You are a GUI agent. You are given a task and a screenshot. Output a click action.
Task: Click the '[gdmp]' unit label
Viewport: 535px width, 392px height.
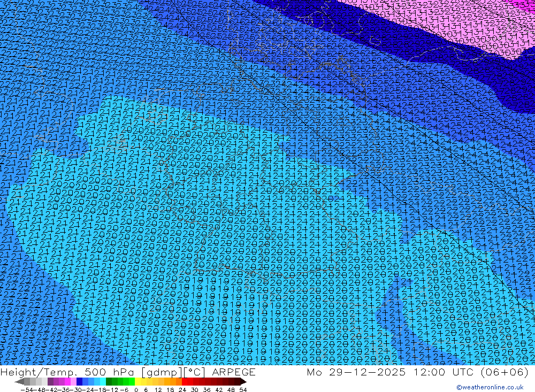coord(163,372)
